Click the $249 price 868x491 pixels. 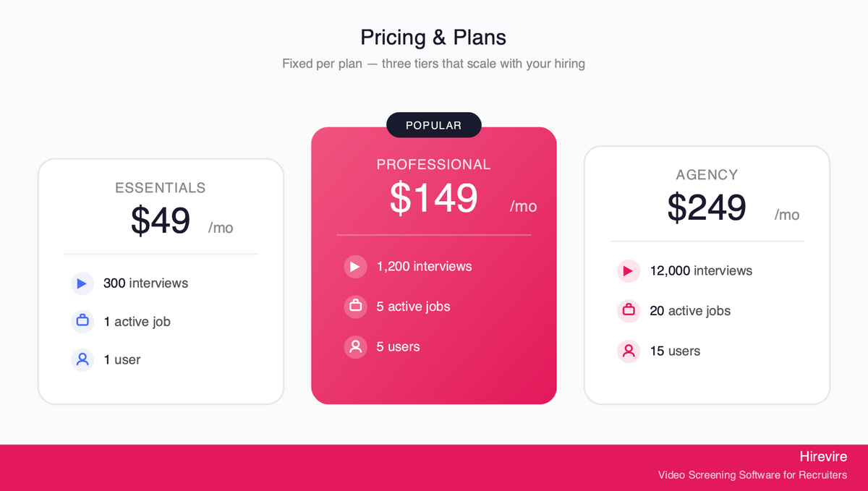[x=707, y=208]
